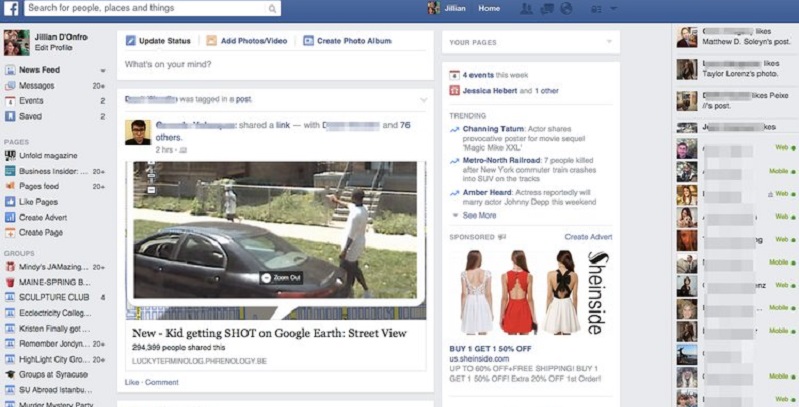The image size is (799, 407).
Task: Comment on the shared post
Action: pyautogui.click(x=162, y=382)
